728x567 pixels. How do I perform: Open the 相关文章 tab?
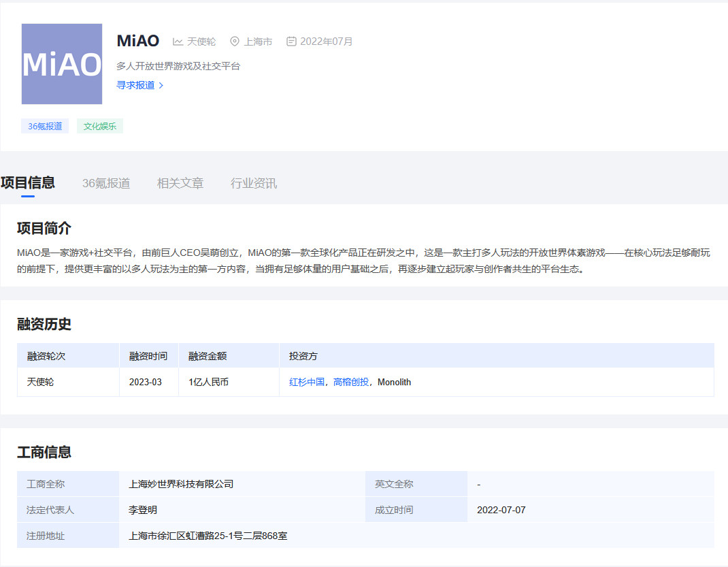click(180, 183)
